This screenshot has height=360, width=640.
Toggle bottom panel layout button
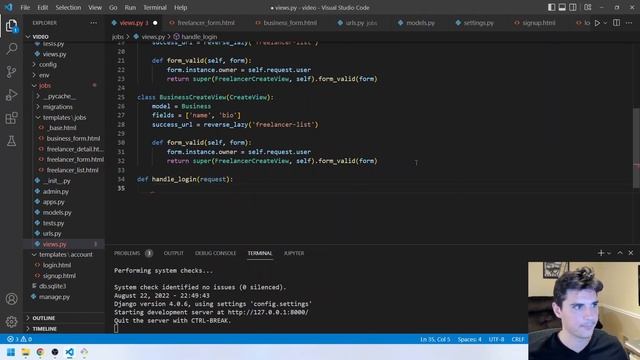click(562, 7)
